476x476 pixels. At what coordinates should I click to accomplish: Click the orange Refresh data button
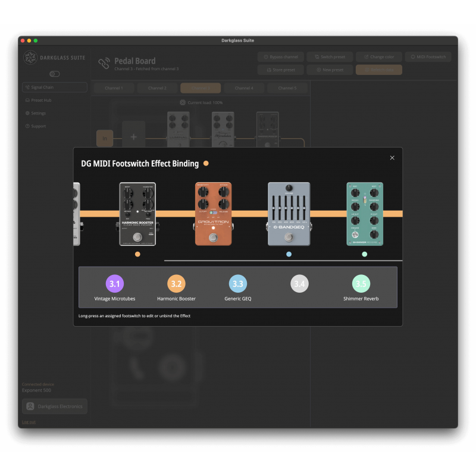pyautogui.click(x=379, y=70)
